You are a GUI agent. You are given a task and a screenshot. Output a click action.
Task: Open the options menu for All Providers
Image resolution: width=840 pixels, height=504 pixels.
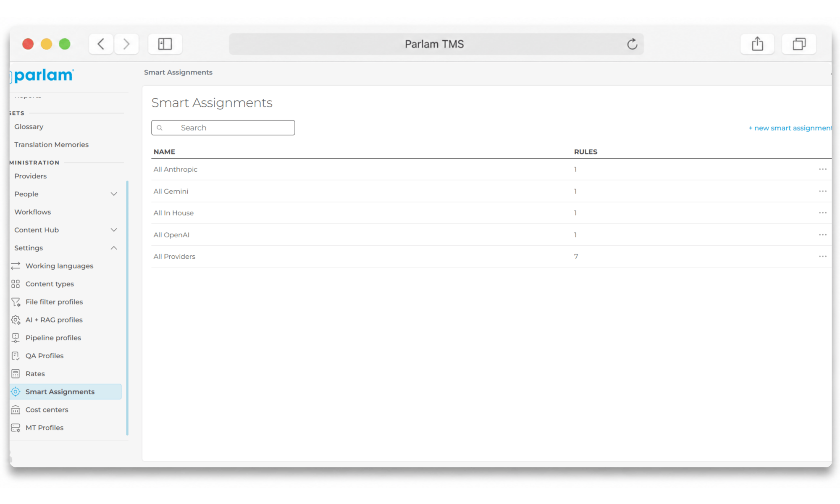(x=822, y=256)
